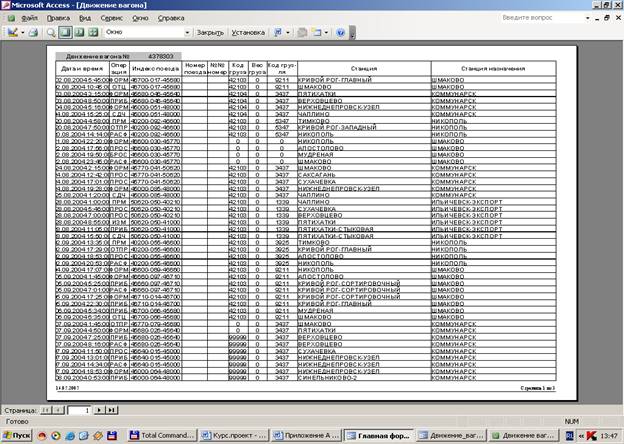Switch to Total Commander in the taskbar
624x444 pixels.
pyautogui.click(x=164, y=435)
